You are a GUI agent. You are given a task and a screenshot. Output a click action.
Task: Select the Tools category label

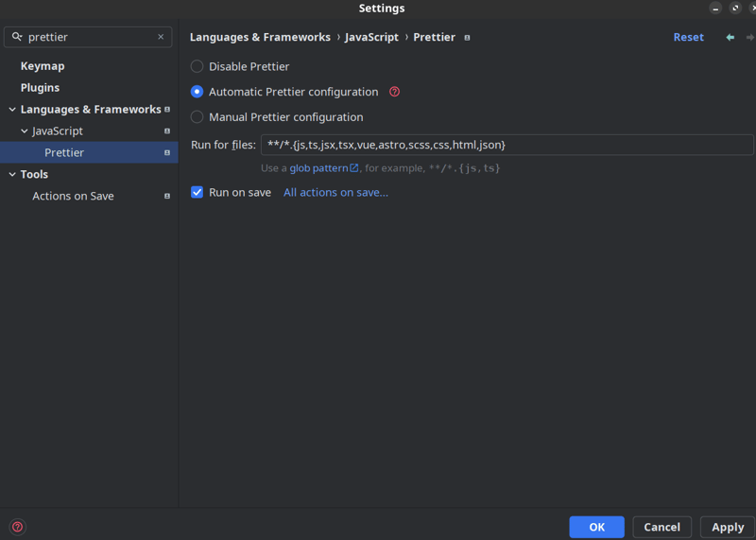[34, 174]
